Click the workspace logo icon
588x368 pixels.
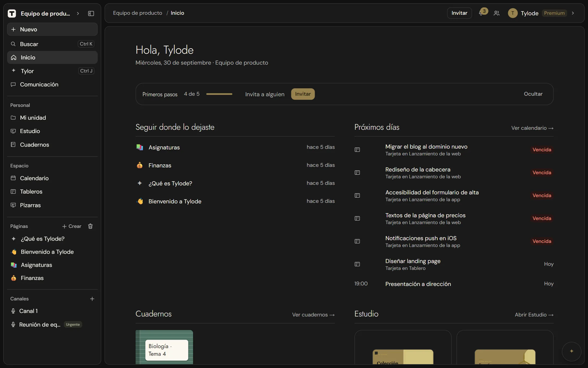click(12, 13)
